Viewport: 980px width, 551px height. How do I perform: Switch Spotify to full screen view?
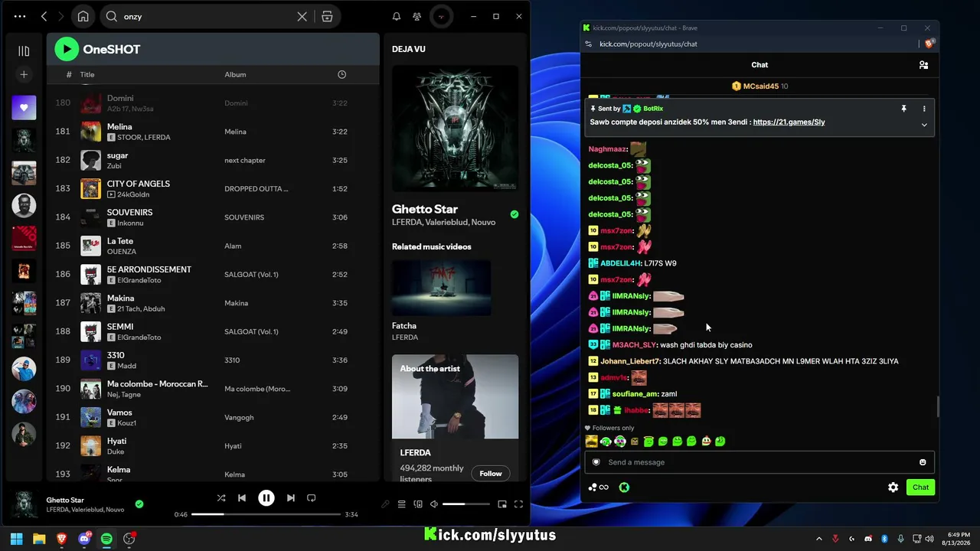click(x=518, y=504)
